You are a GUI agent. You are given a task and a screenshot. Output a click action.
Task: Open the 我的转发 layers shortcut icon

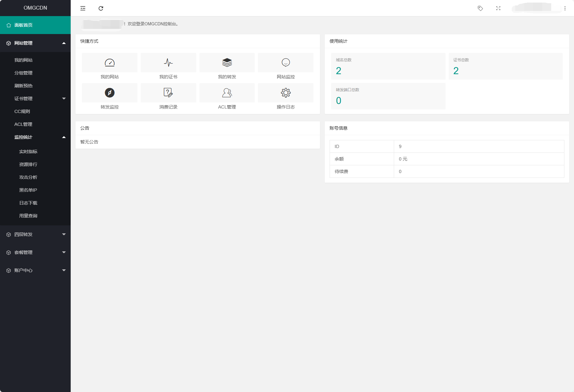click(227, 63)
